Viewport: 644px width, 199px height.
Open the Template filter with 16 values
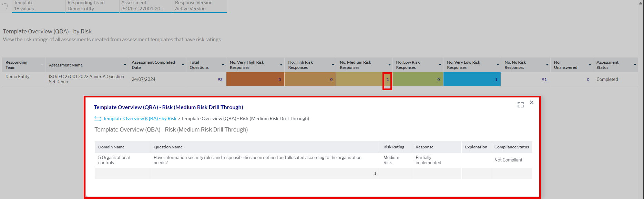pyautogui.click(x=39, y=6)
